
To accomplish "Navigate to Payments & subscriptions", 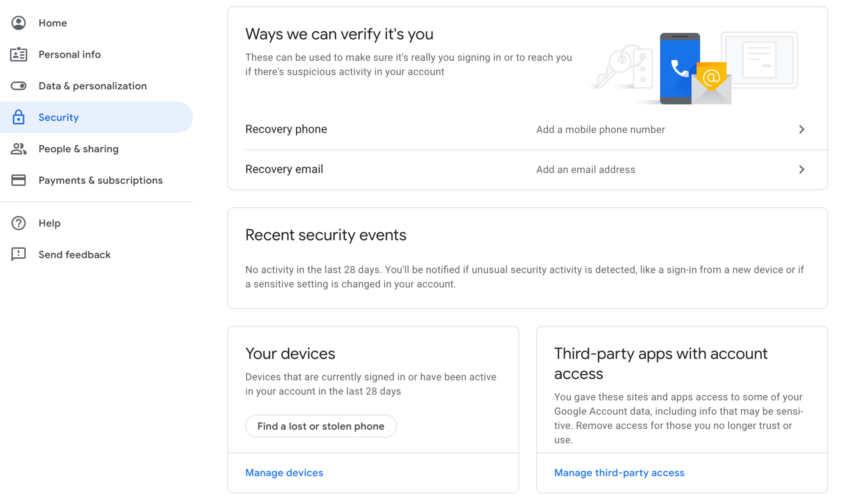I will click(x=101, y=180).
